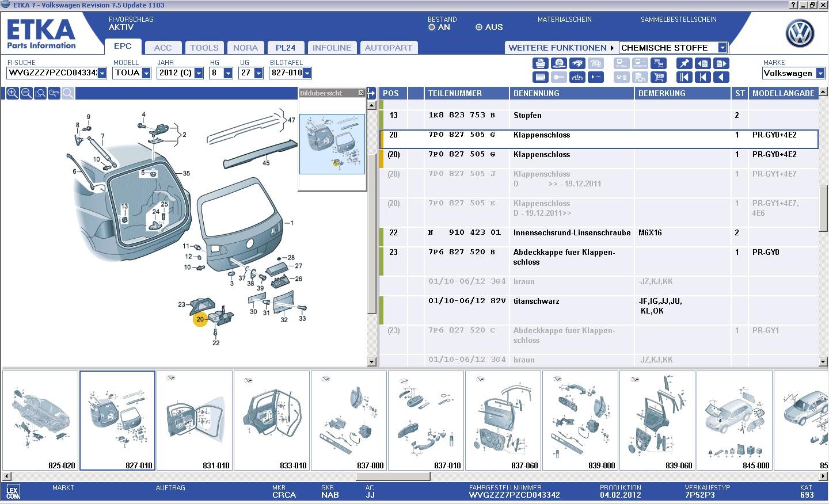Viewport: 829px width, 504px height.
Task: Open the MARKE Volkswagen dropdown
Action: [820, 73]
